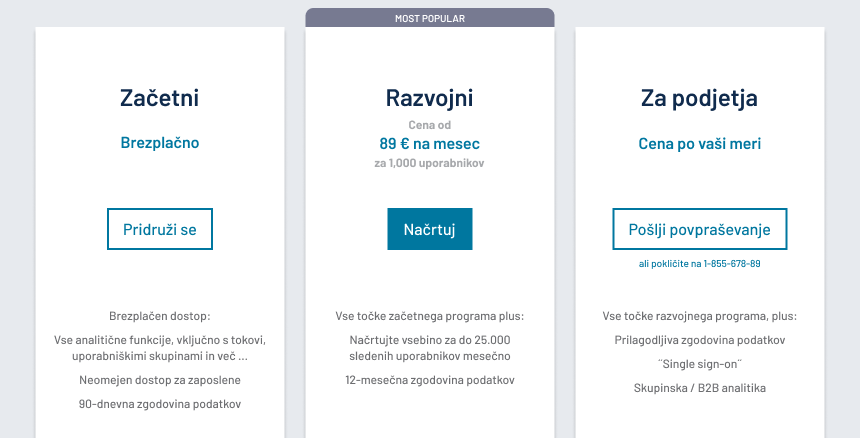Click the Brezplačen dostop feature header
The image size is (860, 438).
160,316
